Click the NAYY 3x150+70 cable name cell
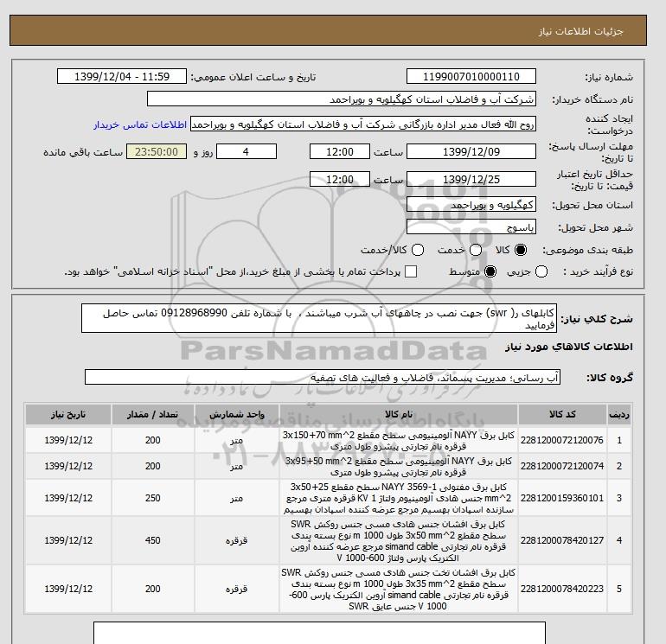 (399, 441)
